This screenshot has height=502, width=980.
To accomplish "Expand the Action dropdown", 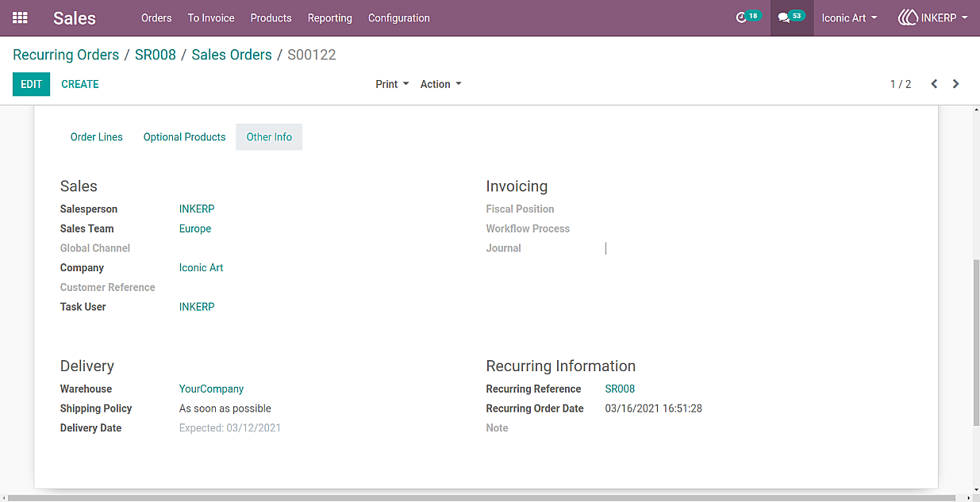I will point(440,84).
